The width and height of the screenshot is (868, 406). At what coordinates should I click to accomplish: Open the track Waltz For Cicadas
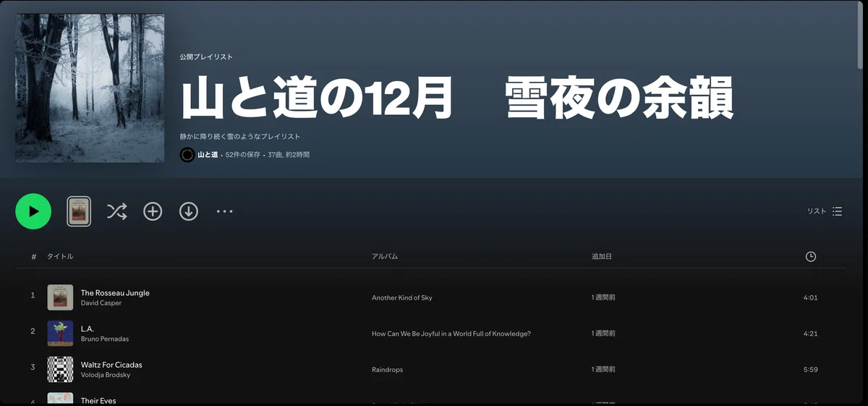pyautogui.click(x=111, y=365)
